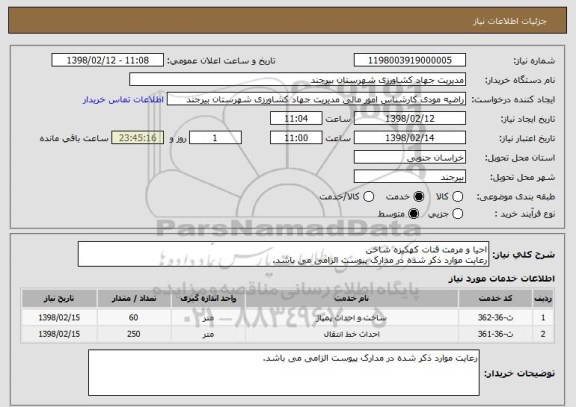Screen dimensions: 576x407
Task: Click the creation date field 1398/02/12
Action: [410, 119]
